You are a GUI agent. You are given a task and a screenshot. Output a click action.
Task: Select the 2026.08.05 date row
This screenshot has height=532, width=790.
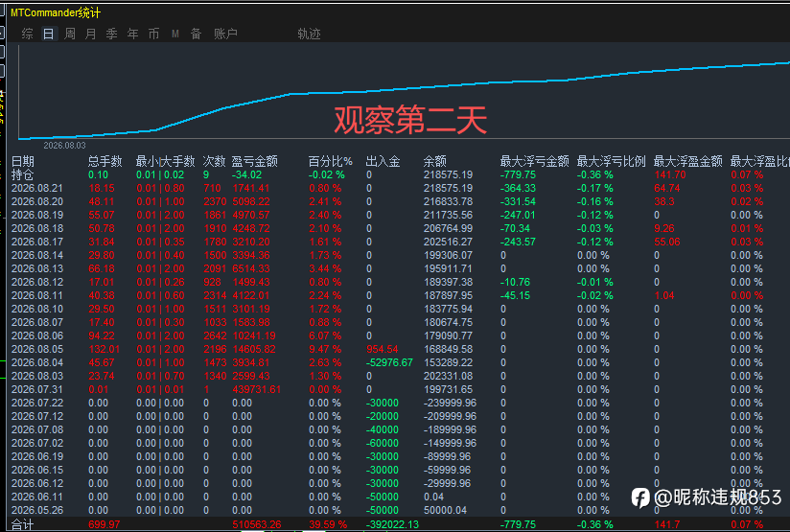[37, 349]
